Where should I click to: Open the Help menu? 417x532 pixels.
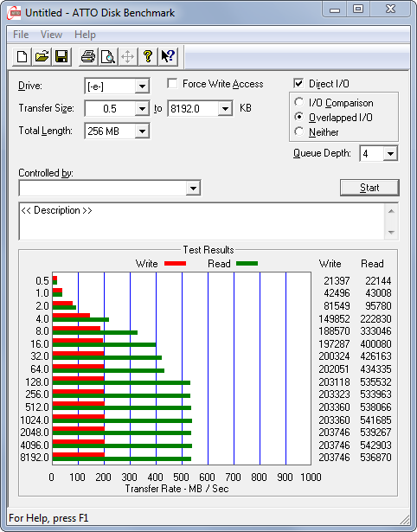point(85,35)
